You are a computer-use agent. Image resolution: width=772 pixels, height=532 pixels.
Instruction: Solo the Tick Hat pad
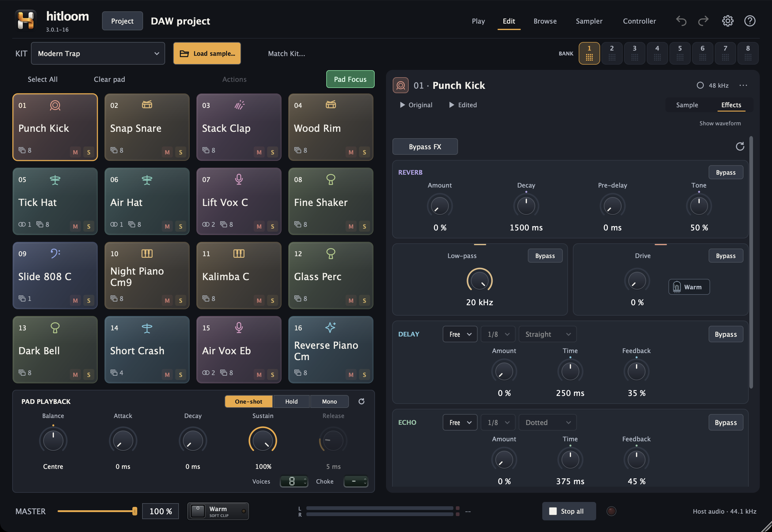tap(89, 226)
